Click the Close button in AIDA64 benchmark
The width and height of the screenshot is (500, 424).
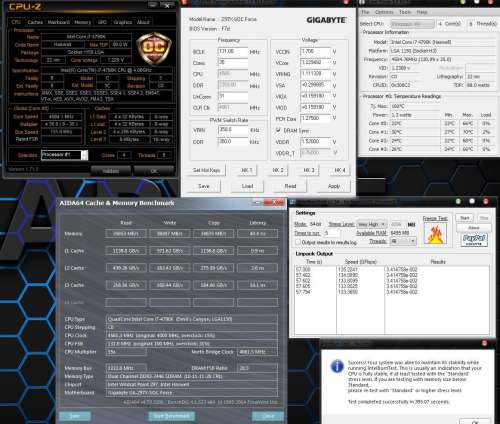(x=268, y=416)
